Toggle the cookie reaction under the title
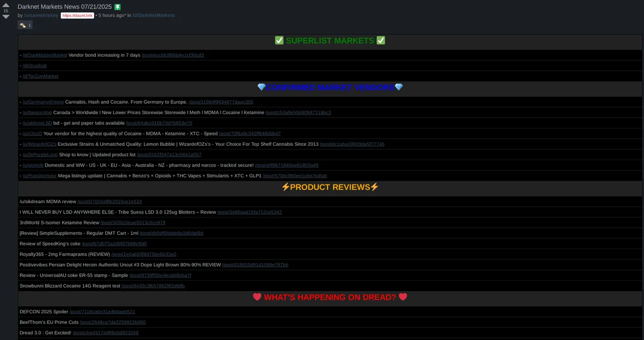 tap(25, 25)
